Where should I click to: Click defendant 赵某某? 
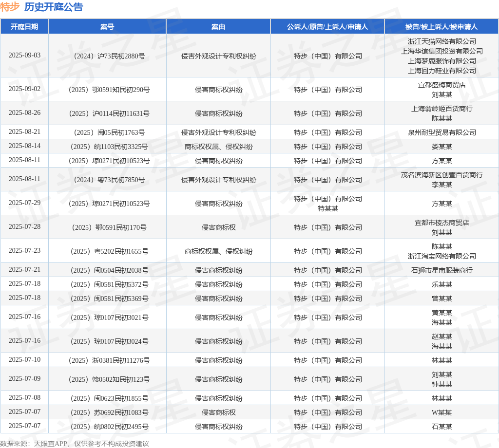pos(441,336)
